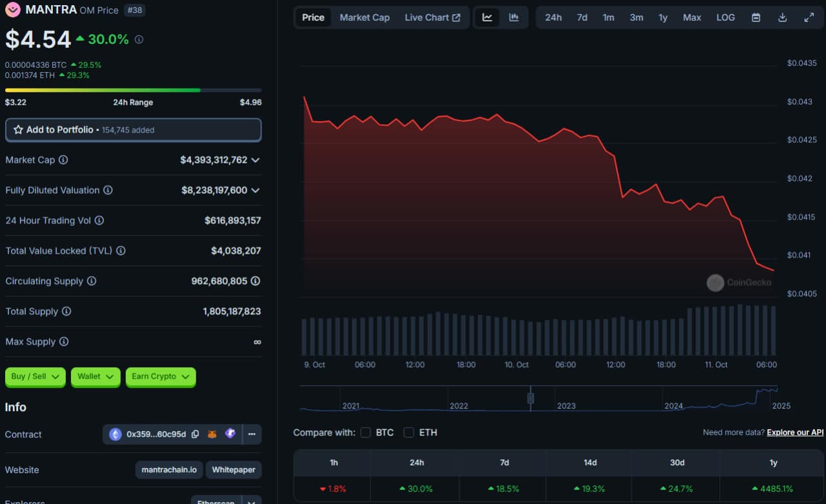Viewport: 826px width, 504px height.
Task: Select the 24h time range
Action: pos(554,17)
